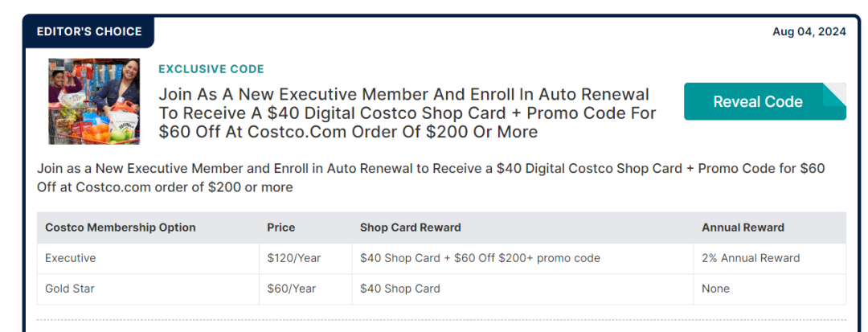Select the Price column header

280,227
